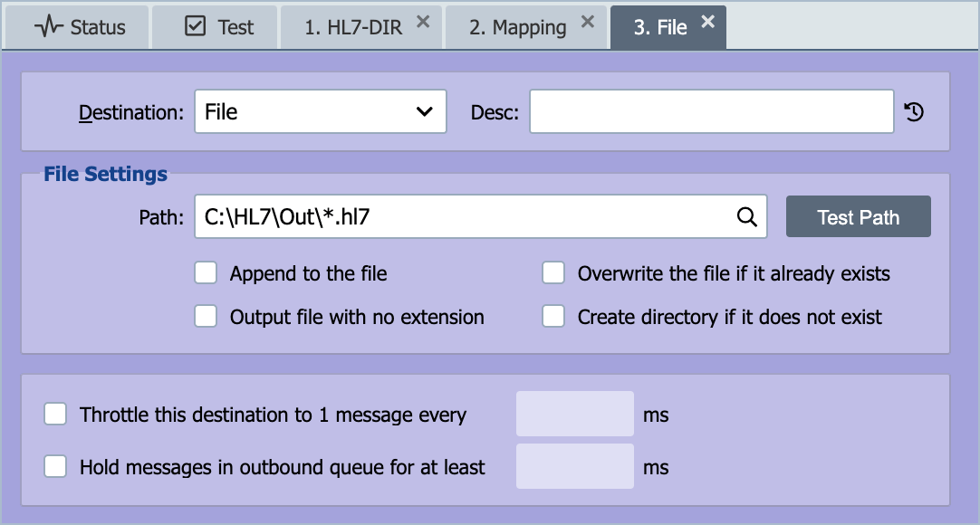Click the Test checkmark icon
This screenshot has height=525, width=980.
pos(195,26)
